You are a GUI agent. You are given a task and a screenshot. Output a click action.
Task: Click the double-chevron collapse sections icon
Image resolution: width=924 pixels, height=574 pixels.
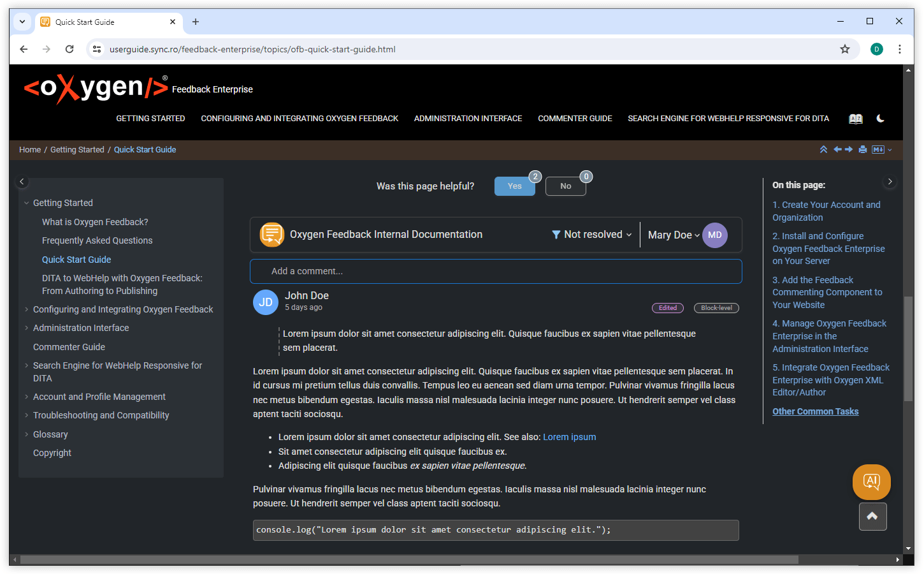click(823, 150)
